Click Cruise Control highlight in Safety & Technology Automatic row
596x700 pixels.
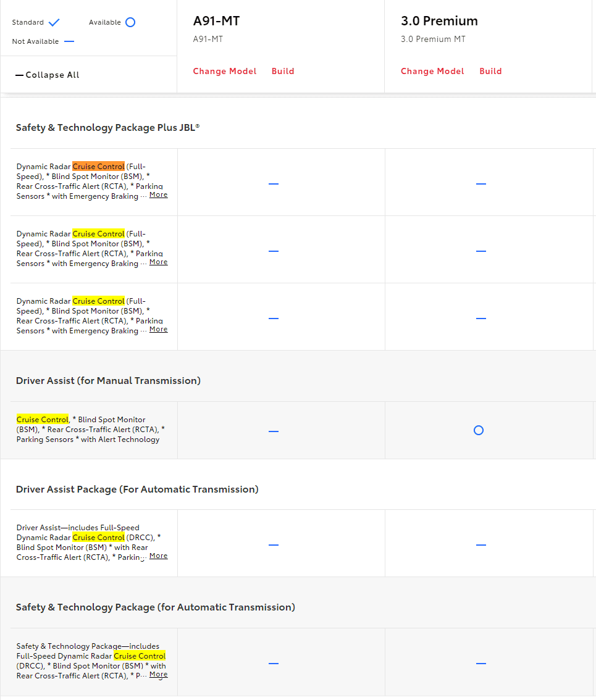pos(140,656)
